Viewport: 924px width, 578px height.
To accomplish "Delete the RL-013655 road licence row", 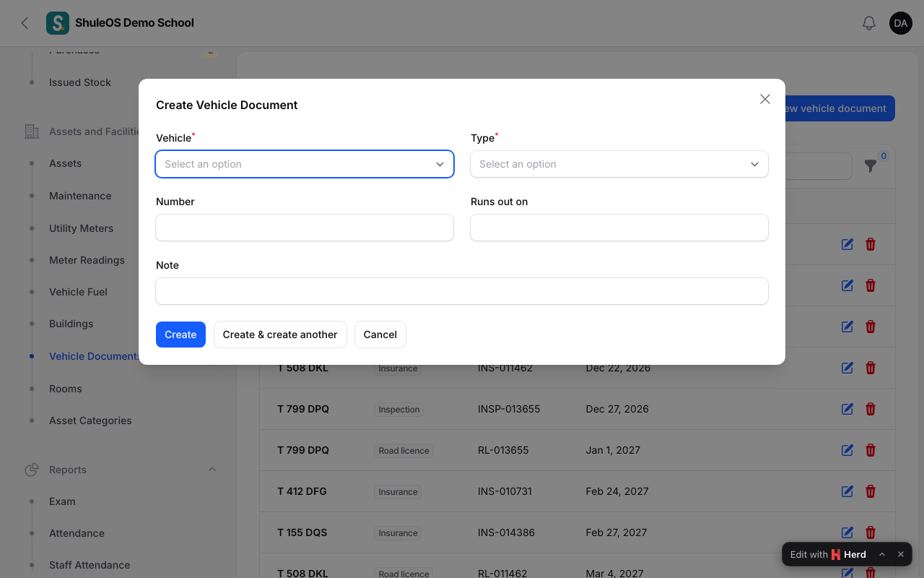I will 871,450.
